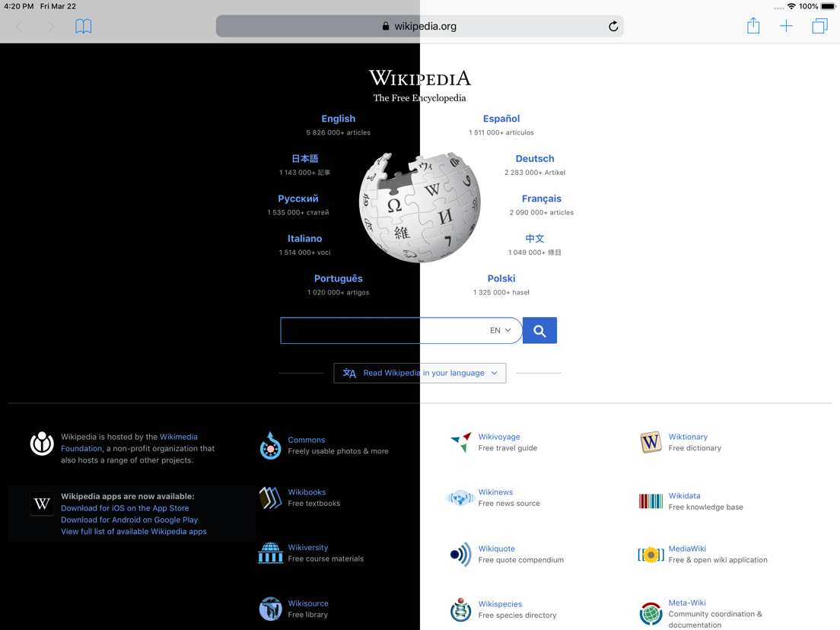
Task: Open Deutsch Wikipedia
Action: pyautogui.click(x=535, y=158)
